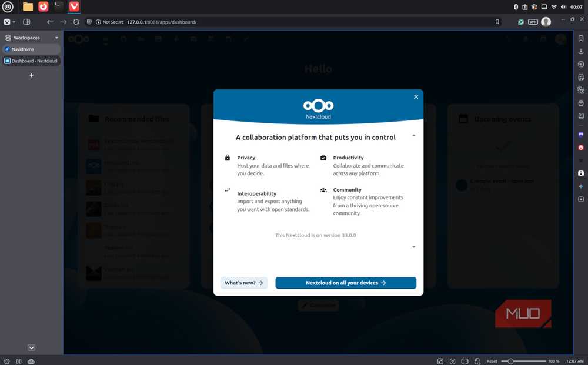This screenshot has height=365, width=588.
Task: Open the status bar clock
Action: (x=574, y=361)
